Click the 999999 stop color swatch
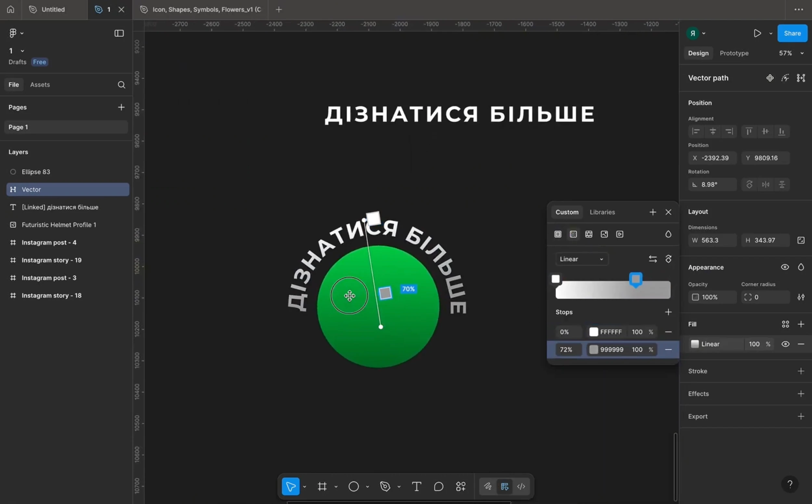Image resolution: width=812 pixels, height=504 pixels. [594, 350]
